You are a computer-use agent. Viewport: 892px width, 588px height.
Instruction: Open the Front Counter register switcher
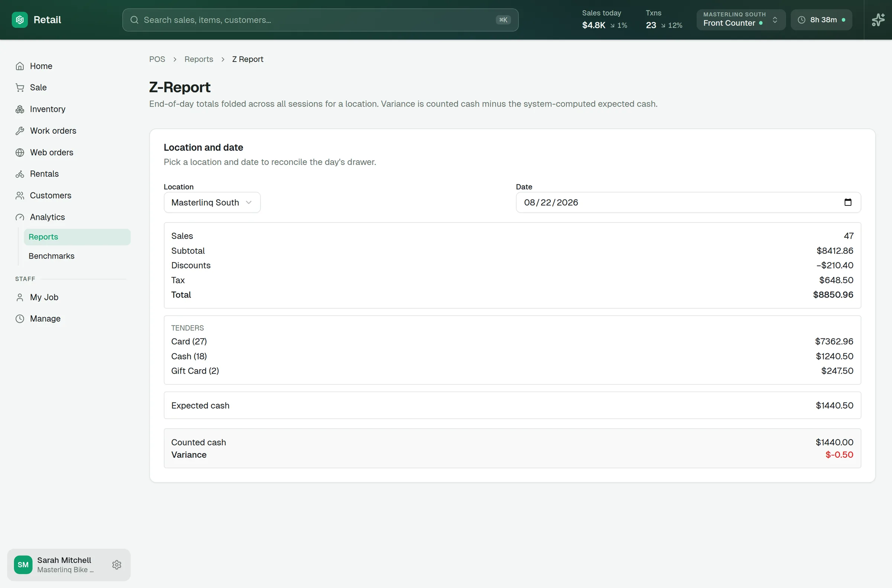(741, 20)
